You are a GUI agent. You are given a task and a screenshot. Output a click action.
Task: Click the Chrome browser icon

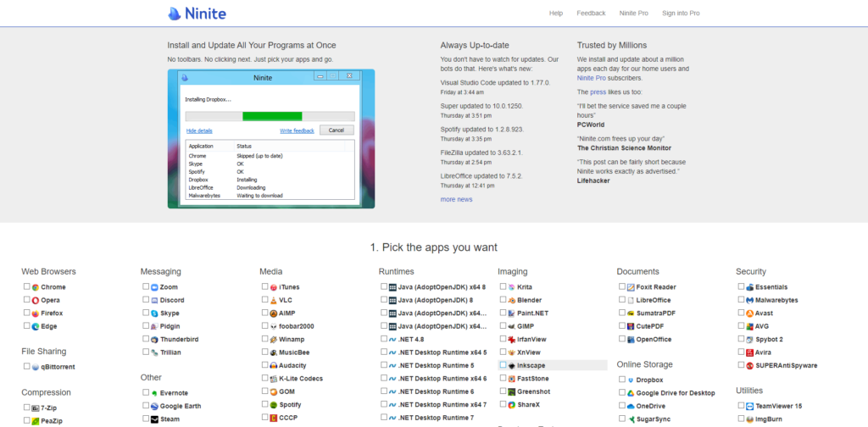(35, 287)
